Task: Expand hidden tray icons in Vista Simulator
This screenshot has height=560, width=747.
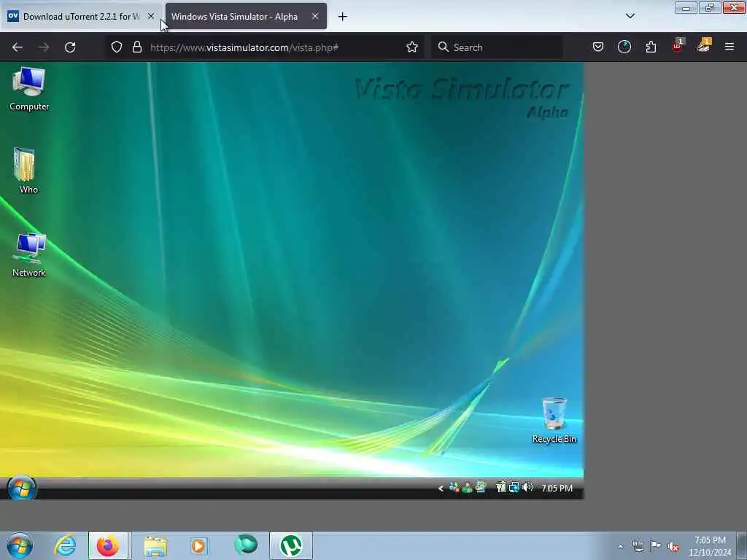Action: [x=441, y=488]
